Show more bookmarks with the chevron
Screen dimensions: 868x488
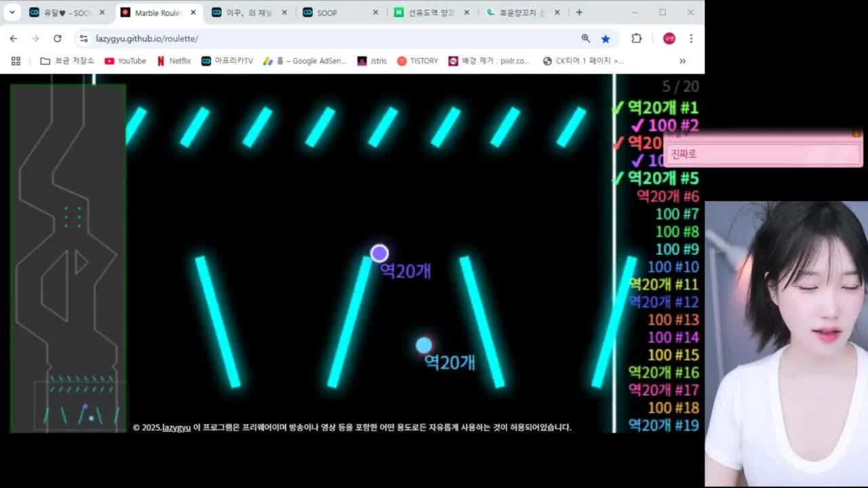(682, 61)
